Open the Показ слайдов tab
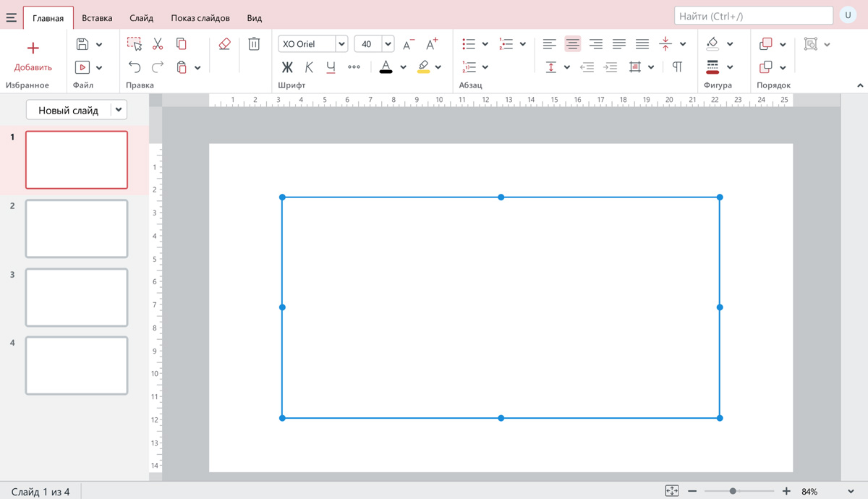 200,18
